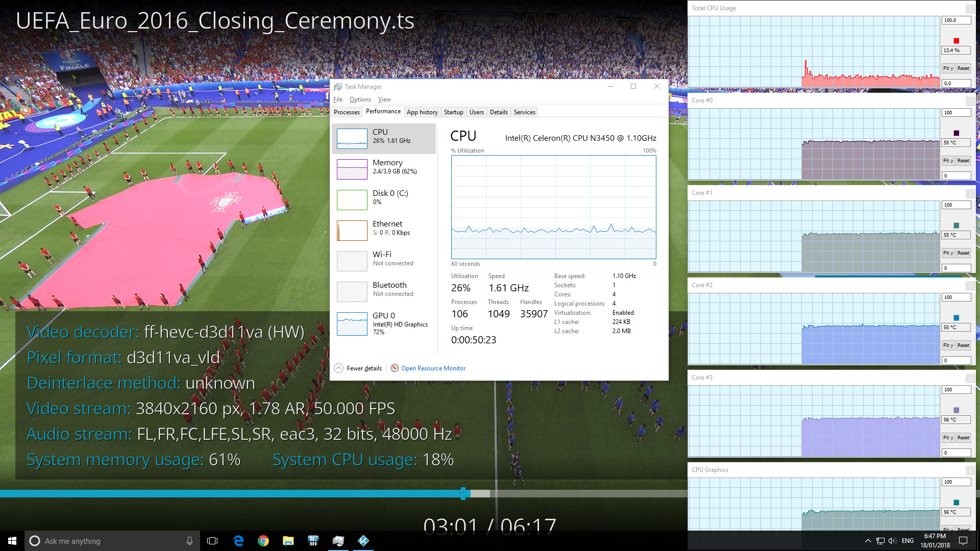Select the Performance tab

tap(383, 112)
